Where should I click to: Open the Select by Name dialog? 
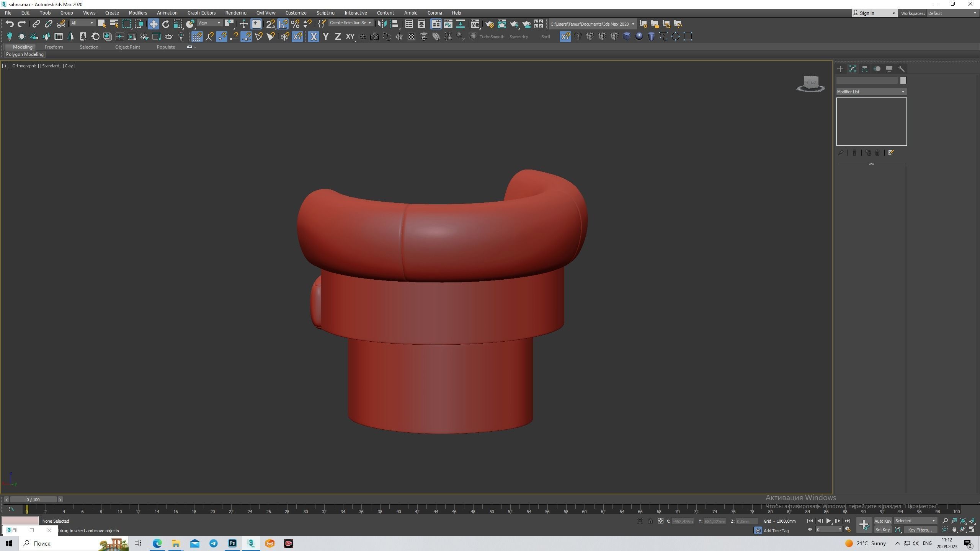(114, 24)
